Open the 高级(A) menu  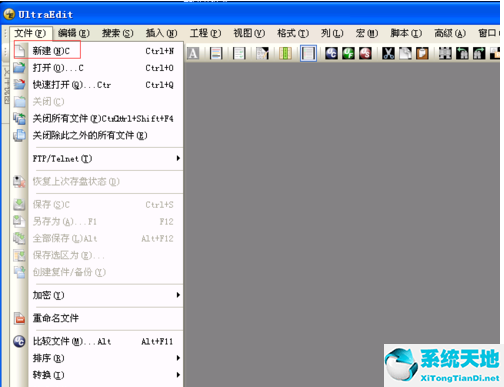point(450,33)
